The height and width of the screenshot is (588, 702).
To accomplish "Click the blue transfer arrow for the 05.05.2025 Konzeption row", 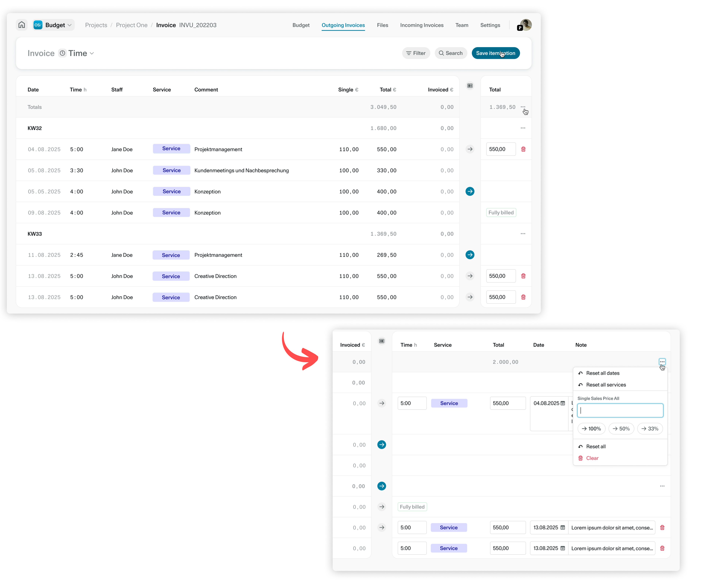I will 470,191.
